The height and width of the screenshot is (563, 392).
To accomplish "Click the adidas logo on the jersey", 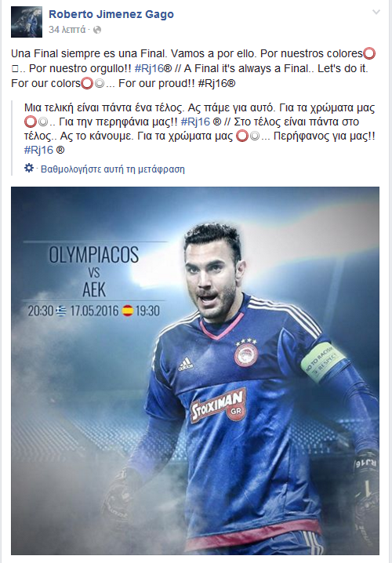I will coord(186,364).
